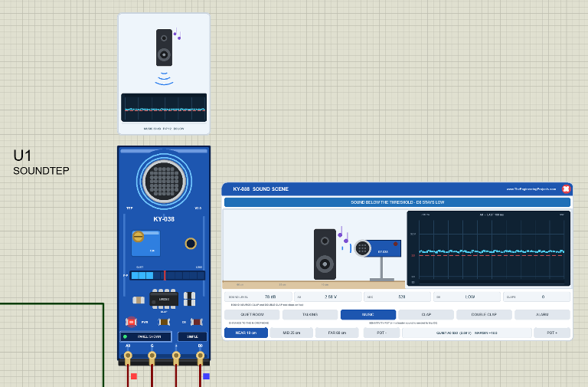588x387 pixels.
Task: Select the Quiet Room sound source
Action: point(252,314)
